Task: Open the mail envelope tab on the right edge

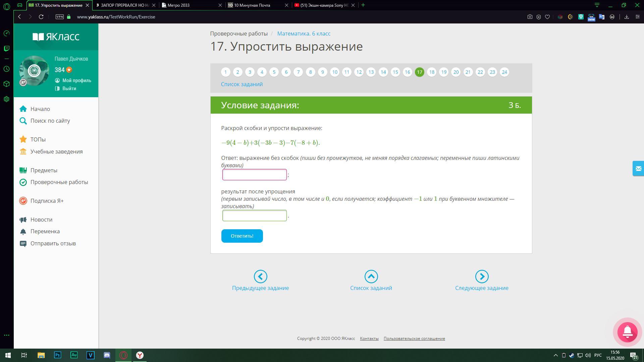Action: [638, 168]
